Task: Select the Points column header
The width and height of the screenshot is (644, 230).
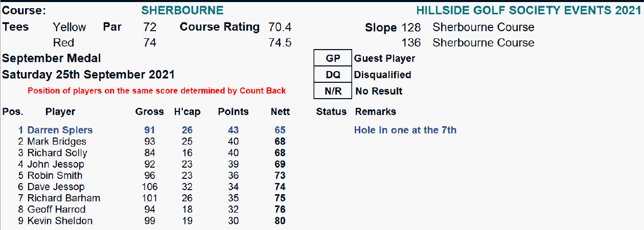Action: click(233, 111)
